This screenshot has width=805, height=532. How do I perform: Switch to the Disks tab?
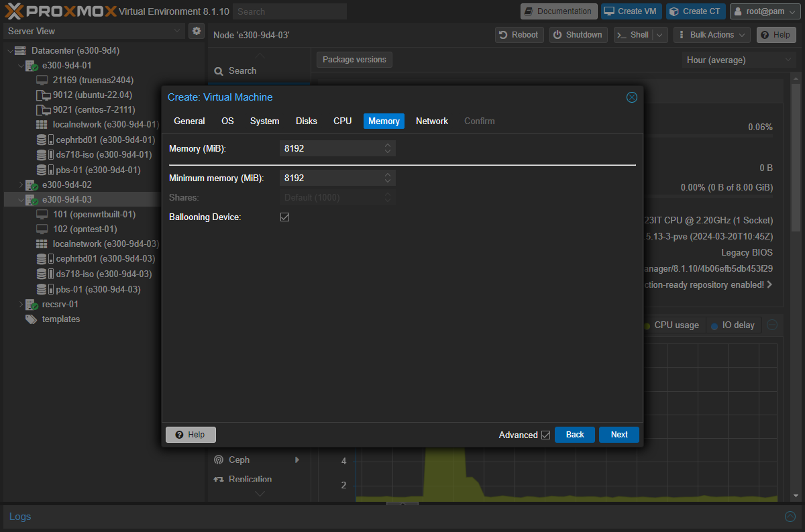tap(307, 121)
